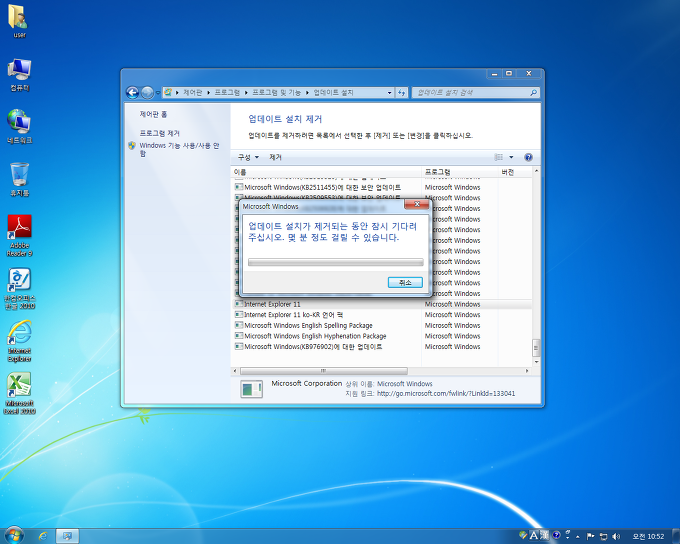Viewport: 680px width, 544px height.
Task: Open the Microsoft Excel 2010 desktop shortcut
Action: coord(20,393)
